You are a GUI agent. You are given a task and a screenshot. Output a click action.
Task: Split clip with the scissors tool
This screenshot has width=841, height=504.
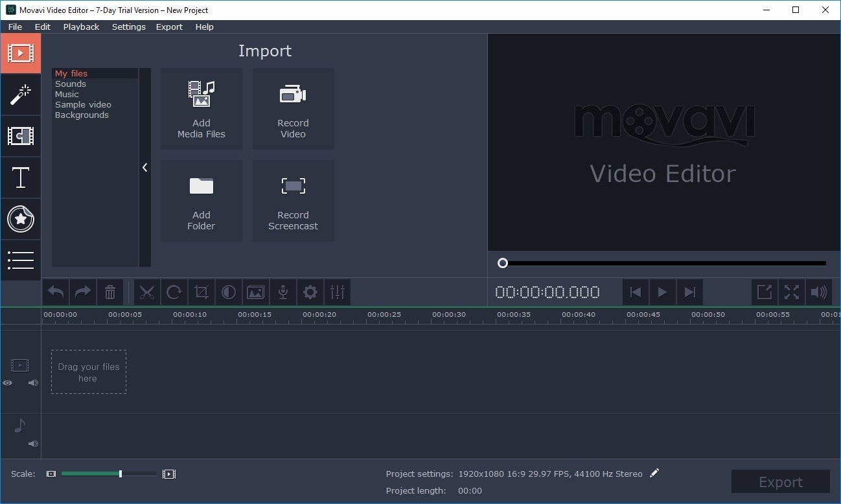(x=147, y=293)
